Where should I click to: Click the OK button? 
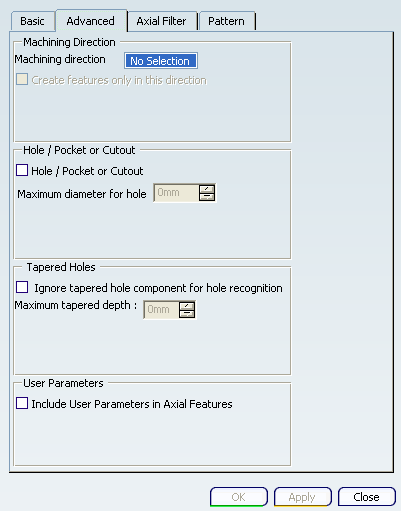(x=239, y=497)
